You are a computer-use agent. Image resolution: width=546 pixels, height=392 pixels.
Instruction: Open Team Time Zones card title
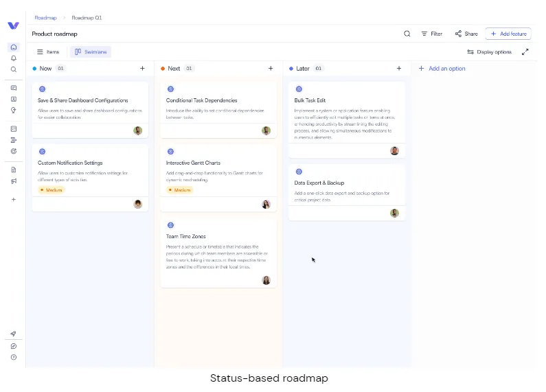(185, 236)
